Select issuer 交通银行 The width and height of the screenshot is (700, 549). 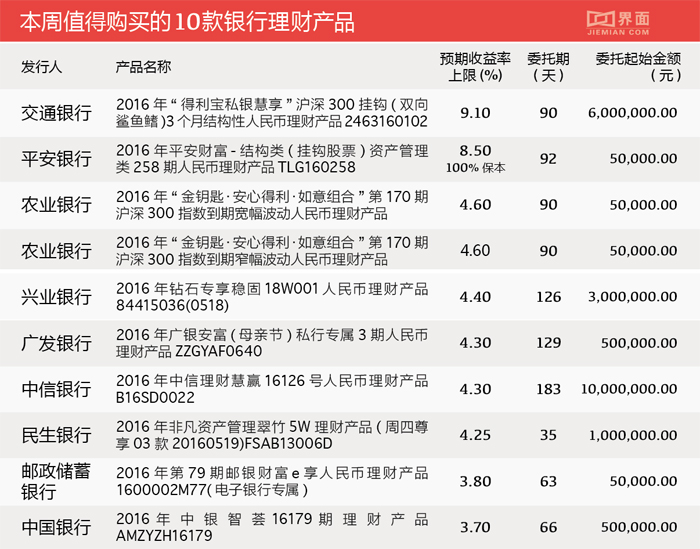[56, 113]
